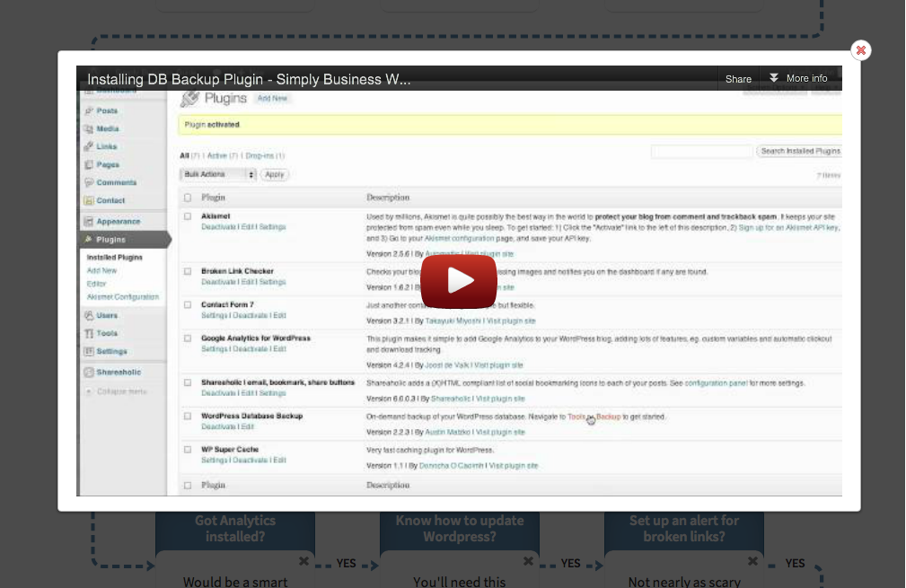Tick the Google Analytics for WordPress checkbox
The width and height of the screenshot is (906, 588).
(188, 338)
